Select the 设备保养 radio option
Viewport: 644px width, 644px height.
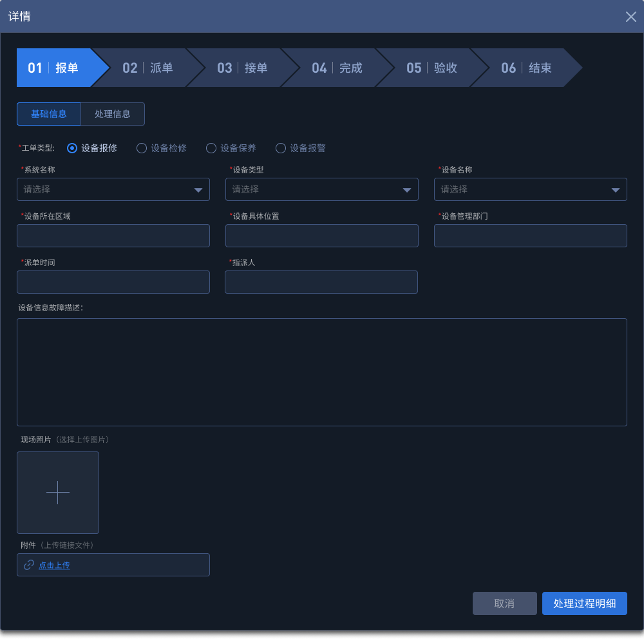[211, 148]
